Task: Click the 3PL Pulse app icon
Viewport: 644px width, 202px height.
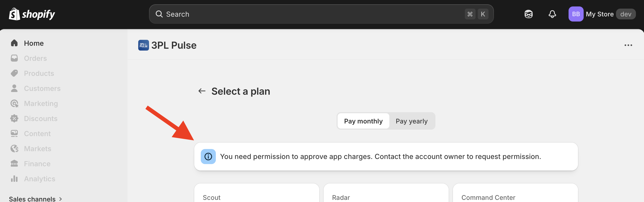Action: pos(143,45)
